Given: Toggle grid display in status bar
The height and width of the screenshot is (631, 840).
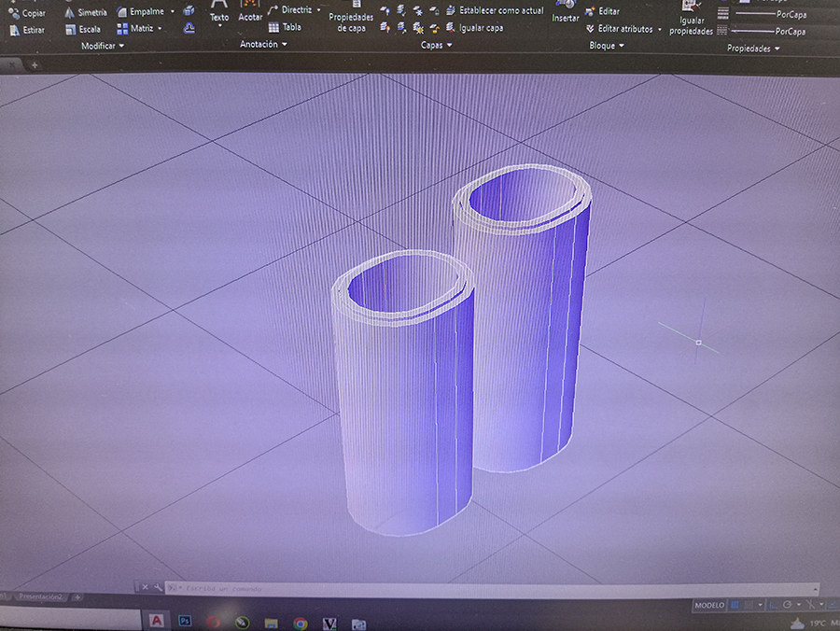Looking at the screenshot, I should pyautogui.click(x=734, y=606).
